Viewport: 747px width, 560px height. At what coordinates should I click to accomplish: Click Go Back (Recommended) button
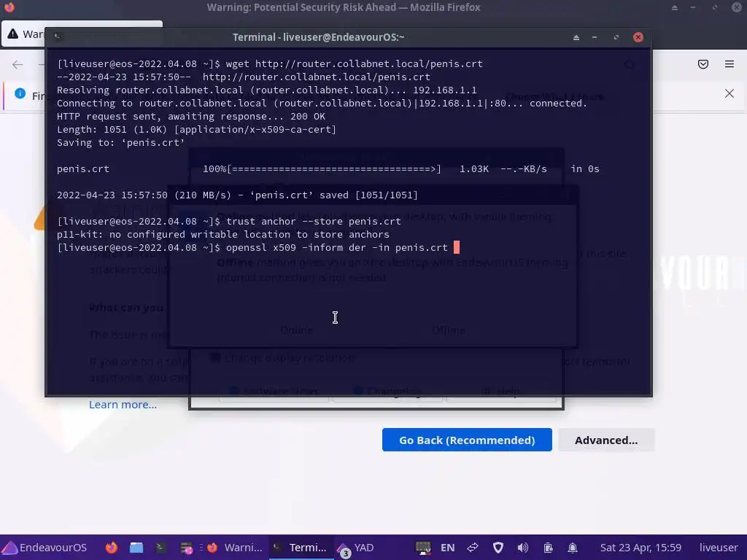pyautogui.click(x=467, y=440)
